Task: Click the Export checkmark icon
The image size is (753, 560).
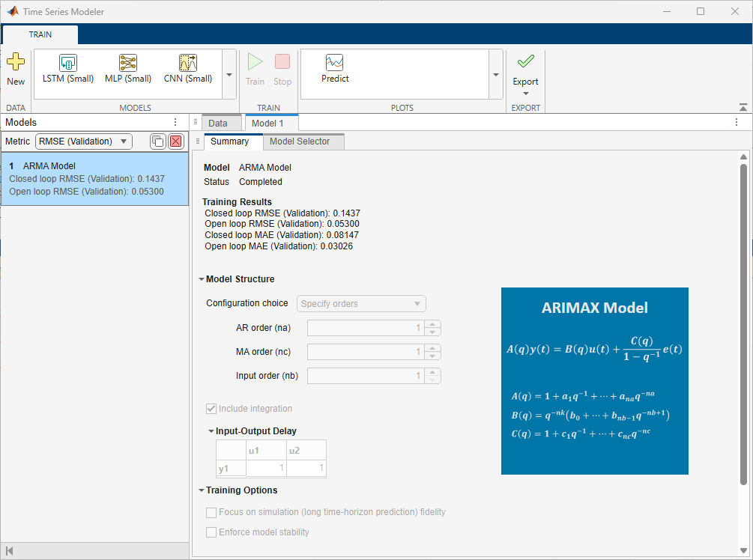Action: [525, 62]
